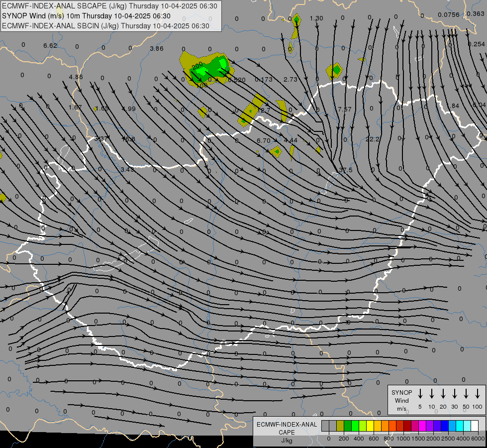The width and height of the screenshot is (487, 448).
Task: Pick the pure dark blue swatch in the colorbar
Action: tap(445, 426)
